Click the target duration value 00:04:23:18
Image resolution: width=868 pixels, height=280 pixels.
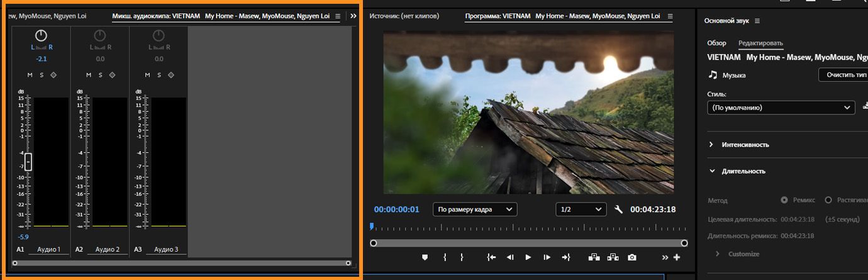pyautogui.click(x=798, y=219)
